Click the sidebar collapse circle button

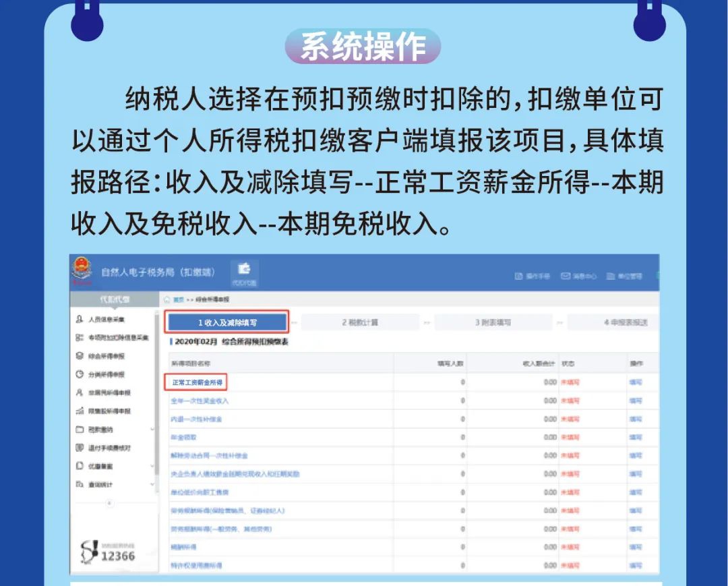click(x=110, y=503)
